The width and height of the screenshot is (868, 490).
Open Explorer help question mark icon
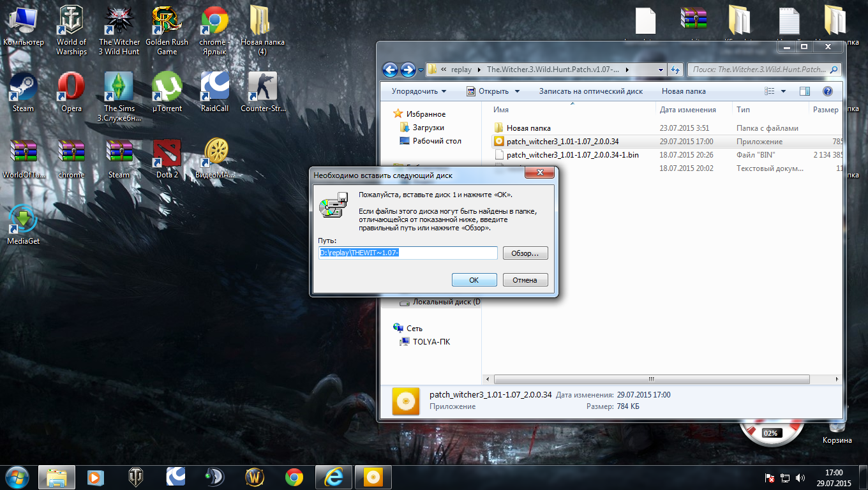(x=828, y=91)
